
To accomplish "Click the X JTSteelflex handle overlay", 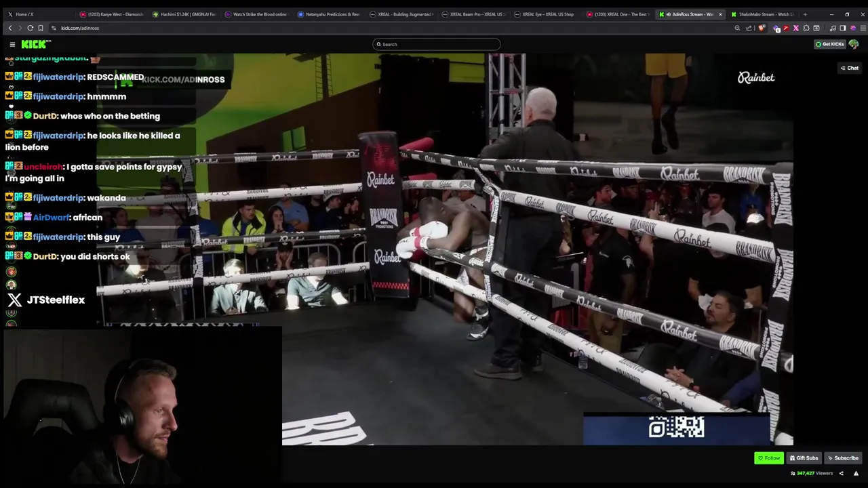I will click(46, 300).
